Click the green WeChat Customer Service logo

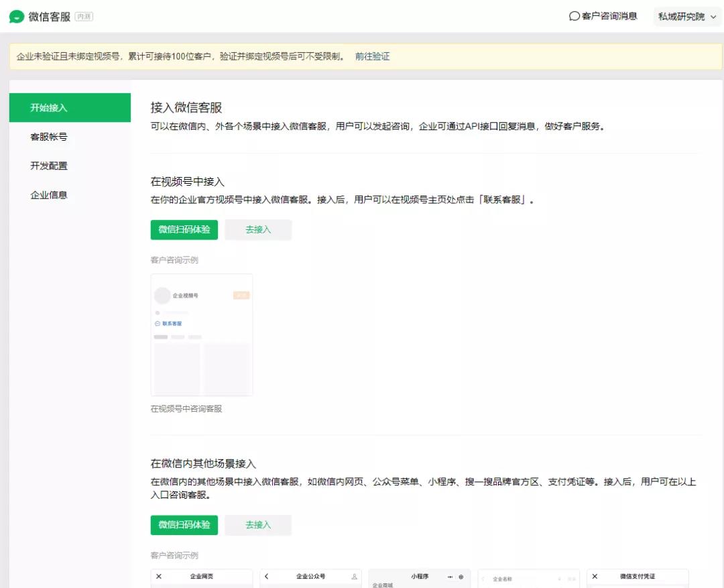click(x=17, y=17)
